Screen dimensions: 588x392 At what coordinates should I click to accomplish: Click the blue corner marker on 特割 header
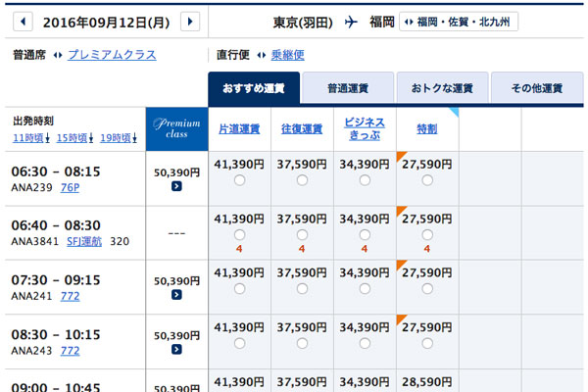(x=454, y=112)
